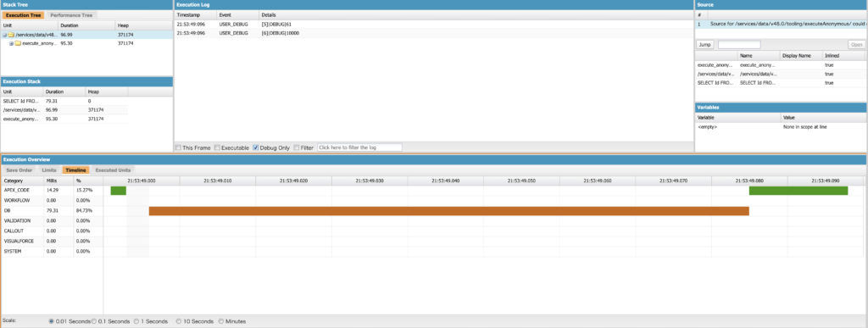Show the Executed Units tab
This screenshot has width=868, height=328.
(112, 170)
